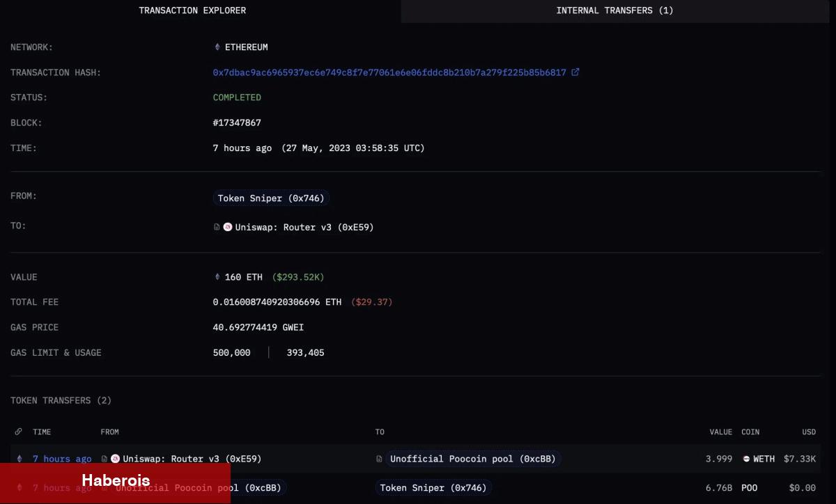Click Uniswap logo icon in To field
Image resolution: width=836 pixels, height=504 pixels.
[228, 227]
